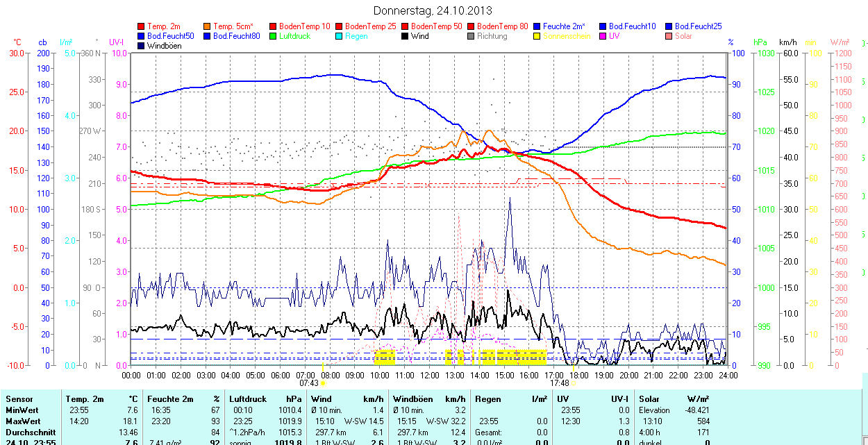This screenshot has height=445, width=868.
Task: Click the 12:00 mark on time axis
Action: [x=430, y=375]
